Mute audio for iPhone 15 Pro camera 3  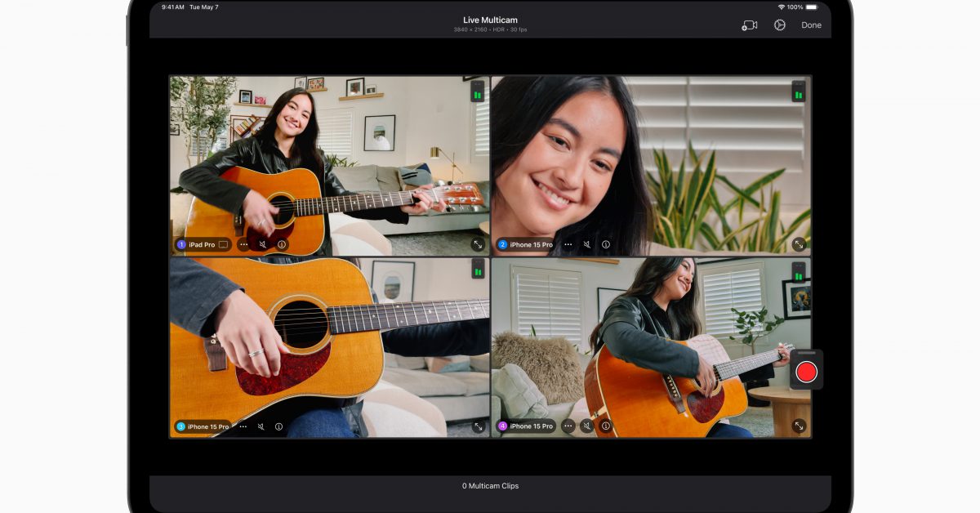click(x=261, y=426)
